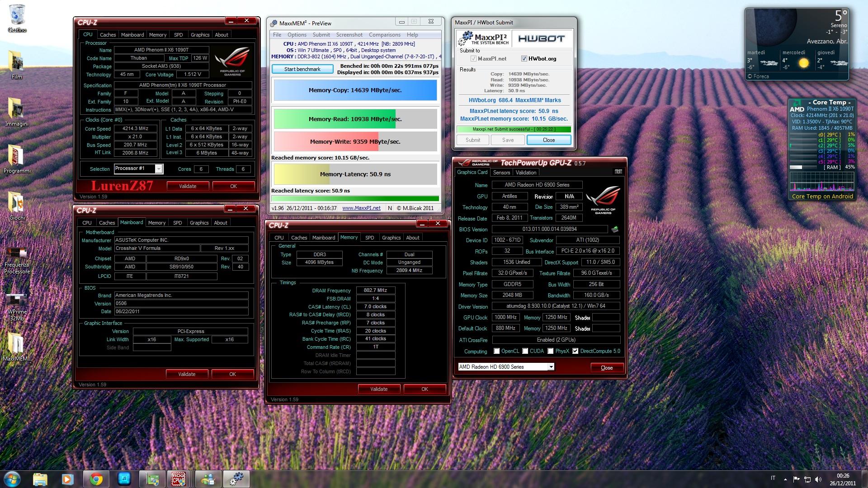Click the Show desktop strip beside the clock
The width and height of the screenshot is (868, 488).
[x=864, y=479]
